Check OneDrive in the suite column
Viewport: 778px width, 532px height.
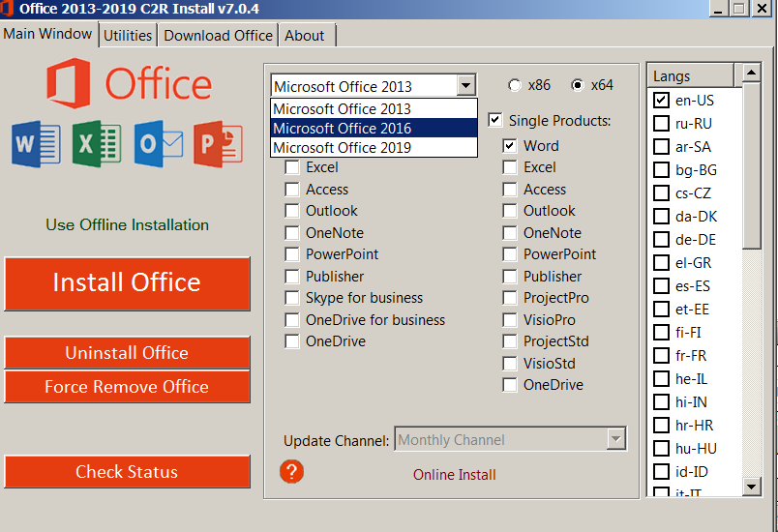(292, 341)
